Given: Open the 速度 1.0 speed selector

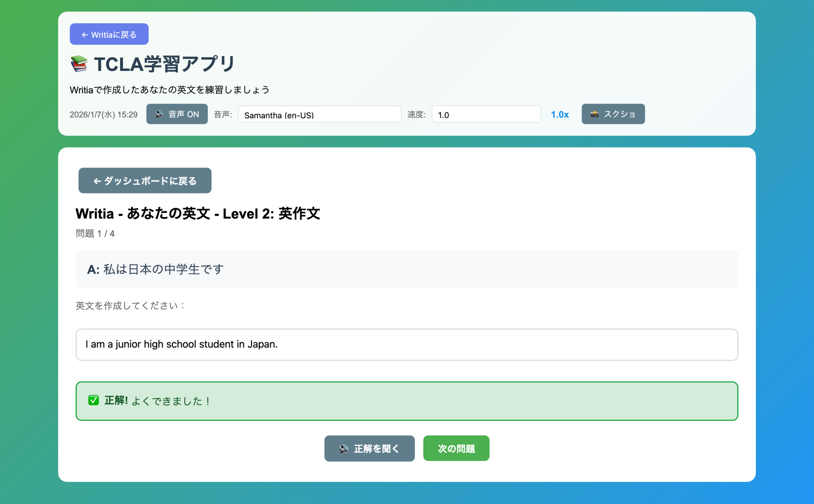Looking at the screenshot, I should coord(486,114).
